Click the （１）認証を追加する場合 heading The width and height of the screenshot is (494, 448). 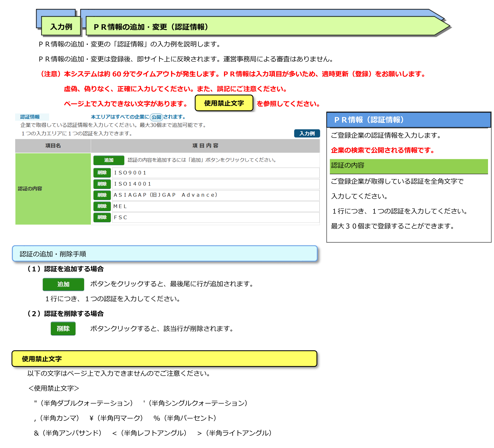(x=65, y=269)
